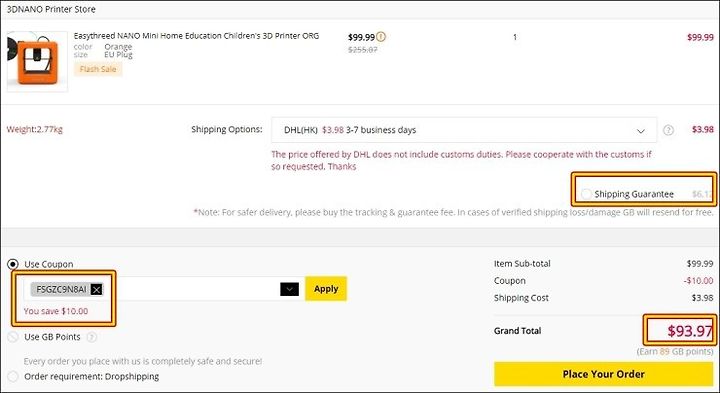Click the help icon beside shipping options
Viewport: 720px width, 393px height.
[668, 130]
